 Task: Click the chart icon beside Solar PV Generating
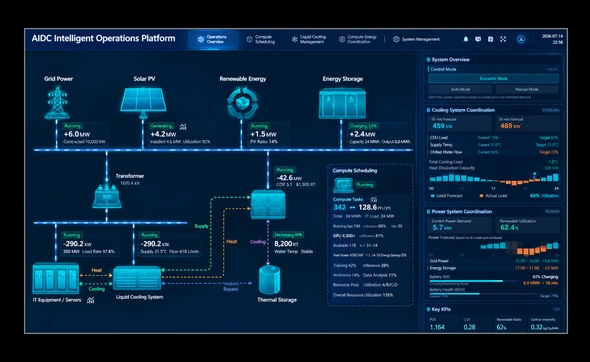(183, 126)
